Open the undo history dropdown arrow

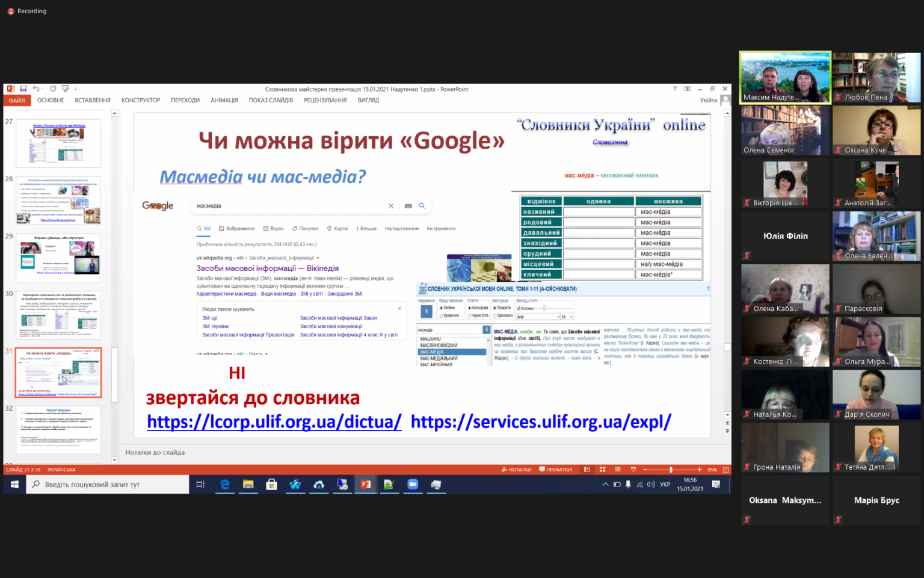pyautogui.click(x=43, y=89)
